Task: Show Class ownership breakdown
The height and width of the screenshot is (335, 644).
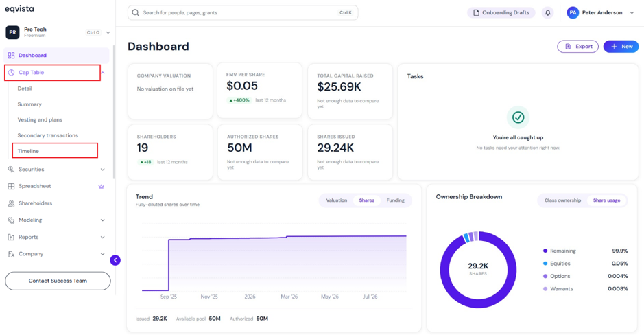Action: click(562, 200)
